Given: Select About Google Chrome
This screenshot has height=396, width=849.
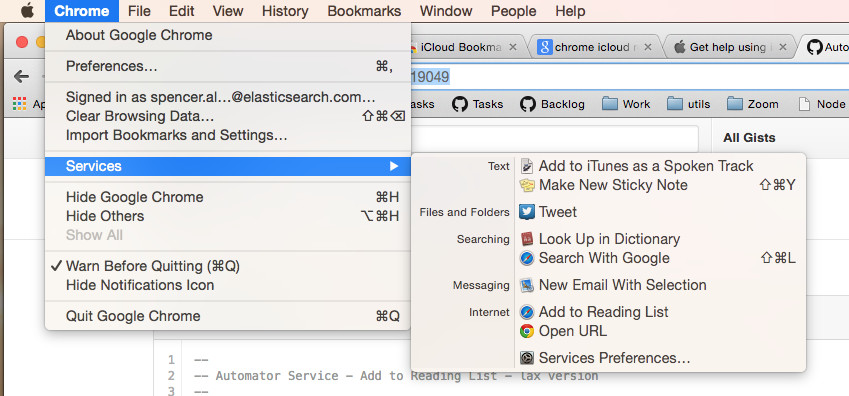Looking at the screenshot, I should click(x=227, y=36).
